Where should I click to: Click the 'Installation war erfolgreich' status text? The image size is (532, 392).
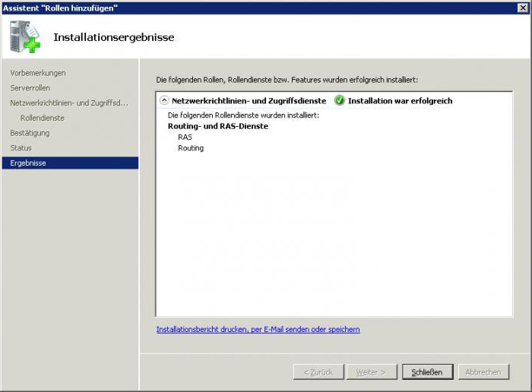pyautogui.click(x=400, y=100)
